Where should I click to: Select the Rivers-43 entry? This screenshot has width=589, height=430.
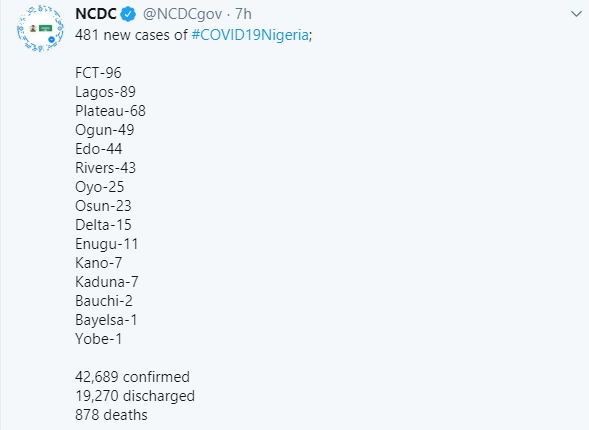click(105, 168)
